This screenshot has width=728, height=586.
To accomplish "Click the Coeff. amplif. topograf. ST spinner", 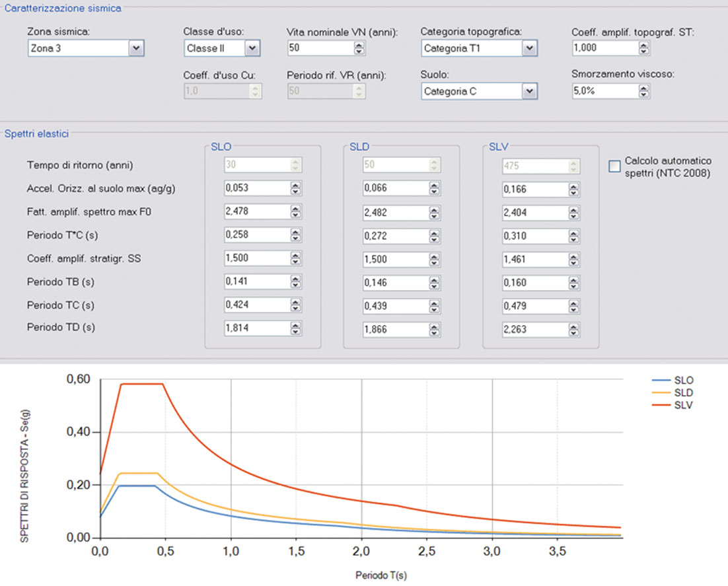I will pyautogui.click(x=643, y=48).
